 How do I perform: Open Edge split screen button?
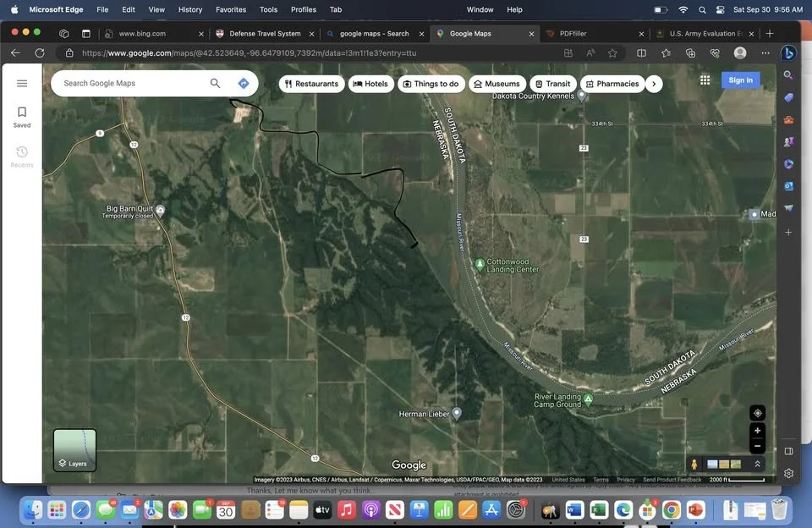pos(641,52)
